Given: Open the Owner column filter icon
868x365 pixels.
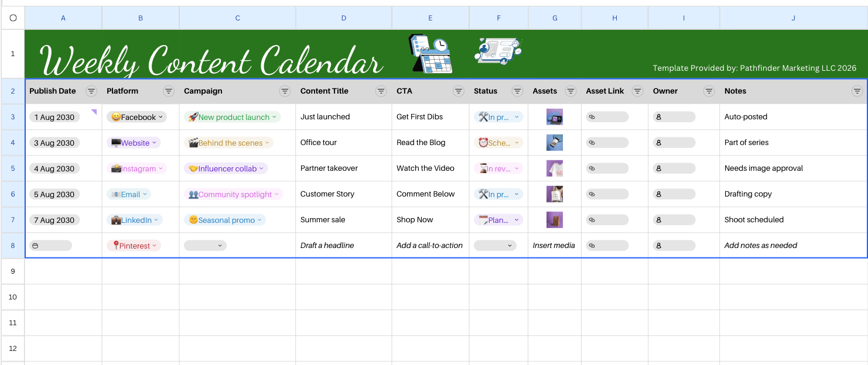Looking at the screenshot, I should pos(709,91).
